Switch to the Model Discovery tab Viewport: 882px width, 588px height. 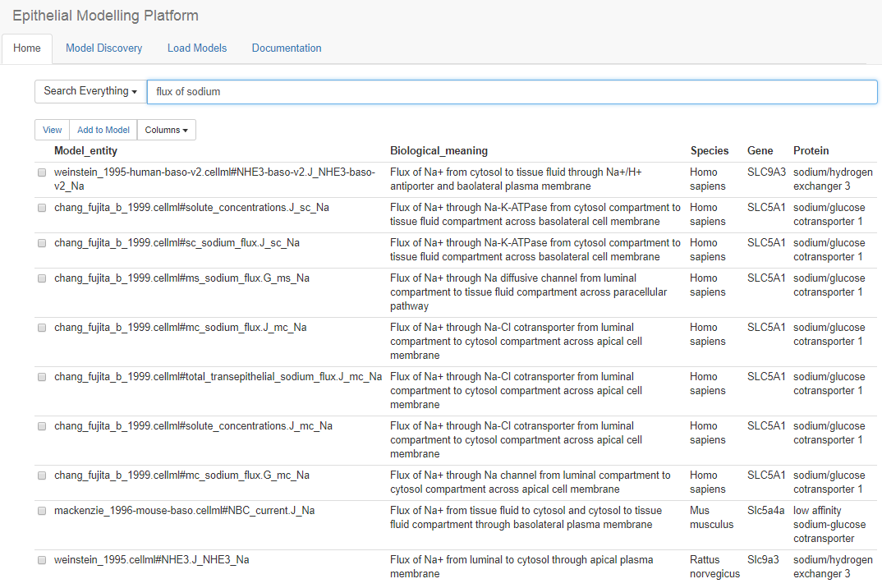(x=104, y=48)
